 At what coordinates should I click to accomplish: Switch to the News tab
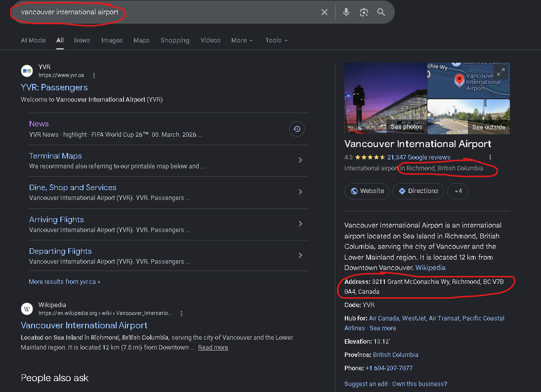point(82,40)
